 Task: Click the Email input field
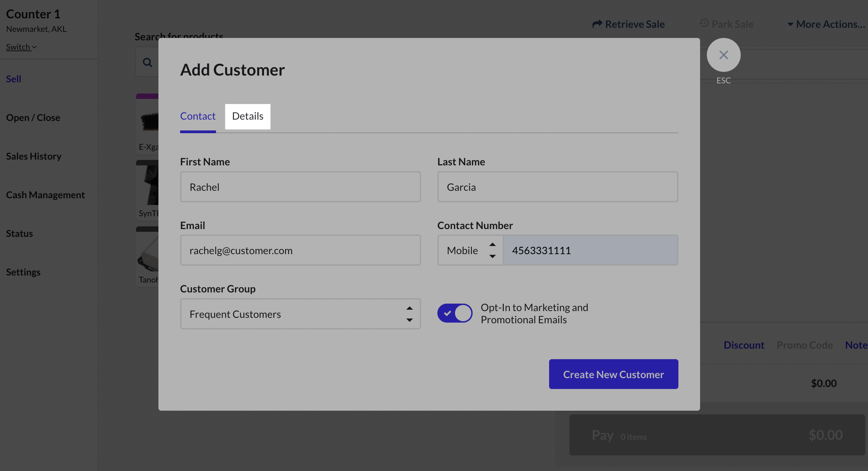(300, 250)
